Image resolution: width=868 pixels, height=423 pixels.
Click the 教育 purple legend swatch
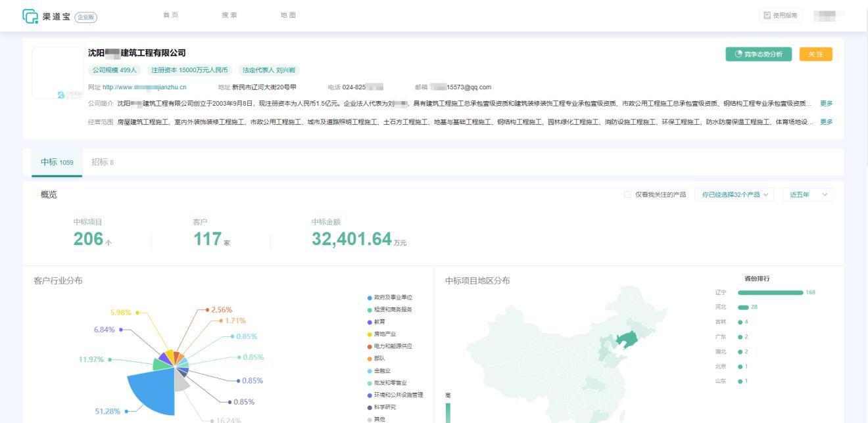[370, 322]
